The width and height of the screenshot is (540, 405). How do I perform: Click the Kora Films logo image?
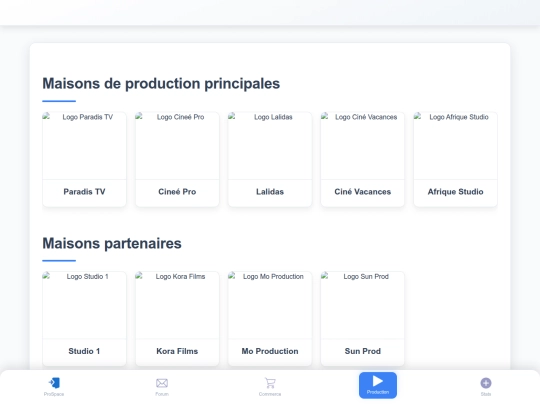click(x=177, y=305)
